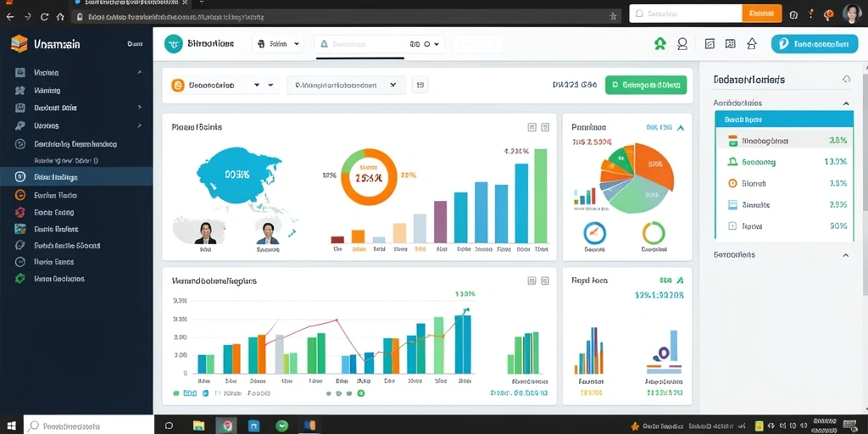Bookmark the page with the star icon

(x=613, y=17)
